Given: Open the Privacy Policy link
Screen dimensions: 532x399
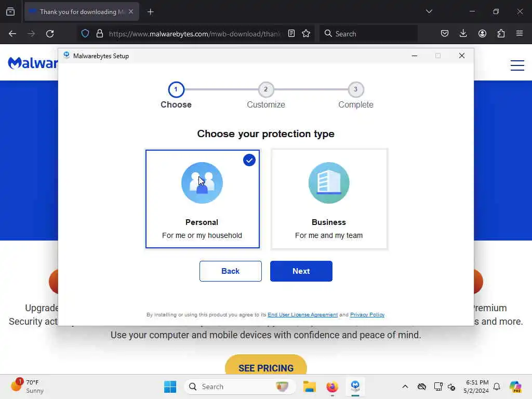Looking at the screenshot, I should pyautogui.click(x=367, y=314).
